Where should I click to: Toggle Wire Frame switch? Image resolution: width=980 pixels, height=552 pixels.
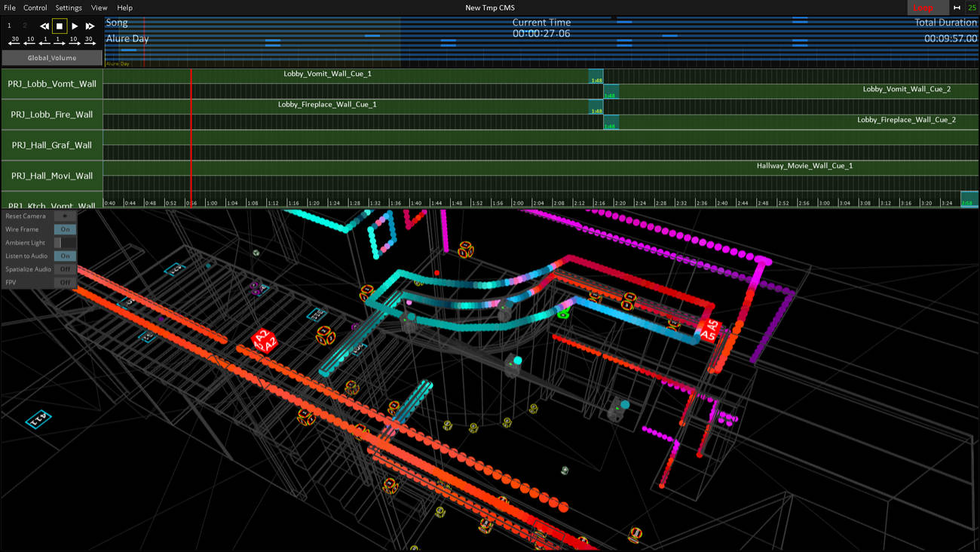click(x=65, y=229)
